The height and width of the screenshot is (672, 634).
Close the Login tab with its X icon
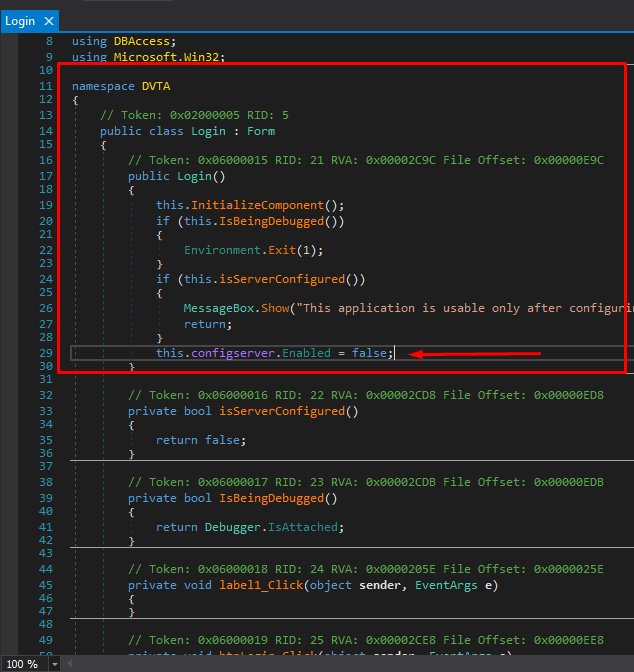[x=49, y=21]
